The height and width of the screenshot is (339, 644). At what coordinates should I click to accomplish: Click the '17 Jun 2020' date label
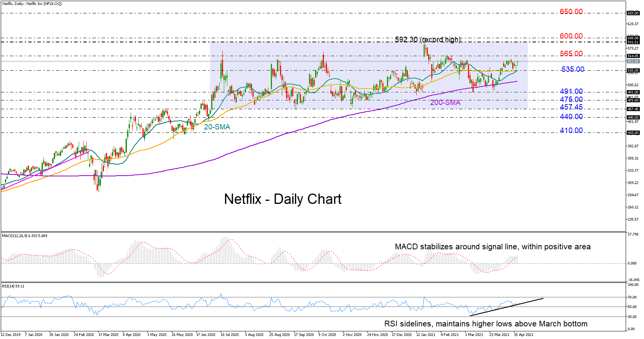point(205,335)
